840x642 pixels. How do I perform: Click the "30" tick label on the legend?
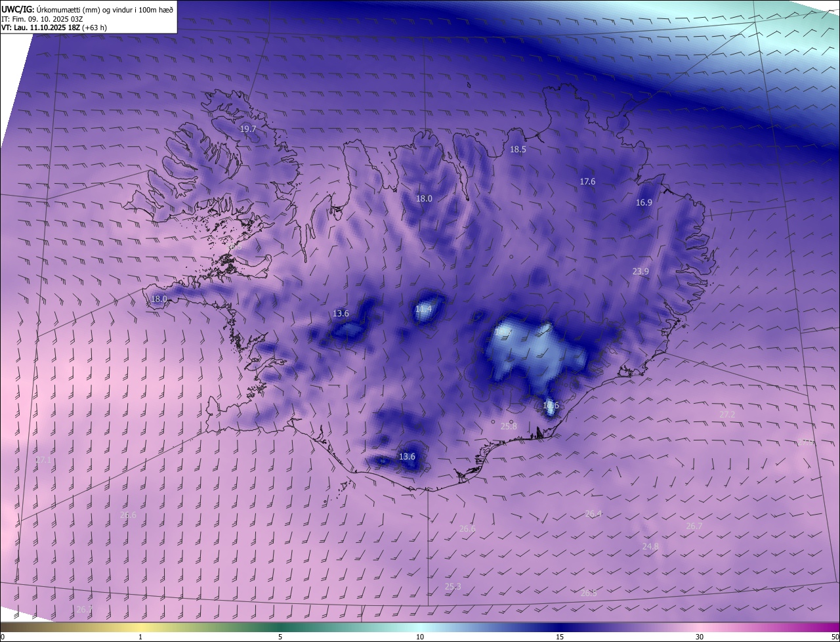click(700, 637)
